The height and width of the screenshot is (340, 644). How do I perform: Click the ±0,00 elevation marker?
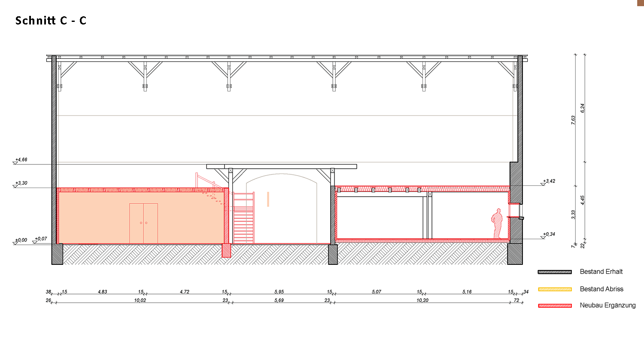[x=21, y=240]
